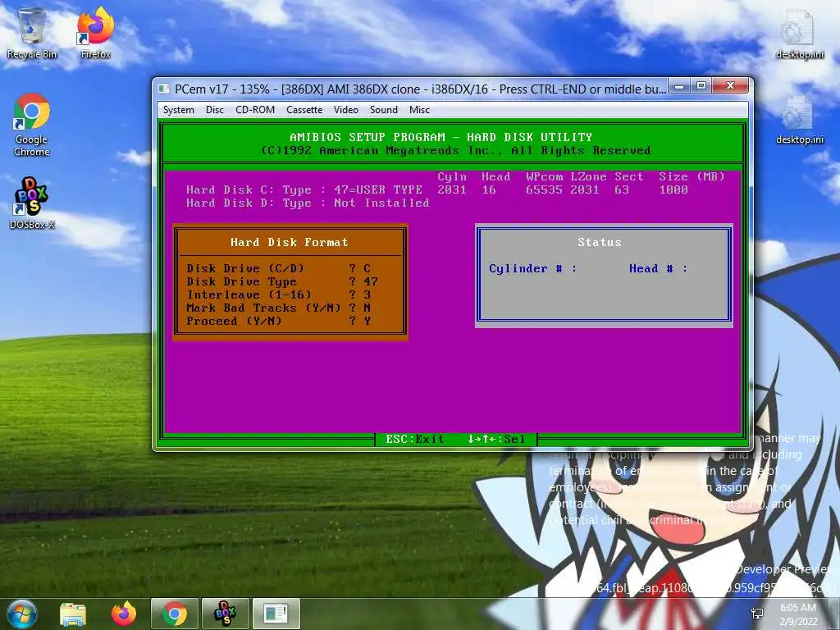Screen dimensions: 840x630
Task: Open the Sound menu
Action: coord(384,110)
